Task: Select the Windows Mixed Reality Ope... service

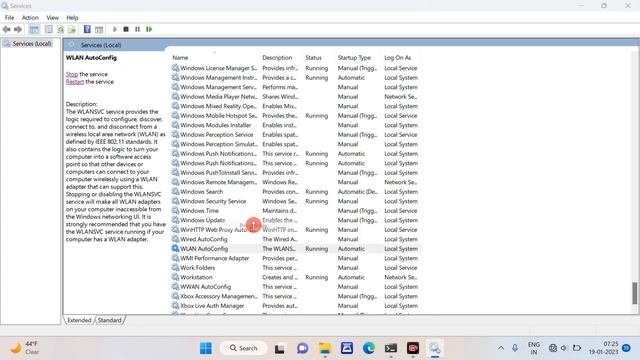Action: tap(296, 106)
